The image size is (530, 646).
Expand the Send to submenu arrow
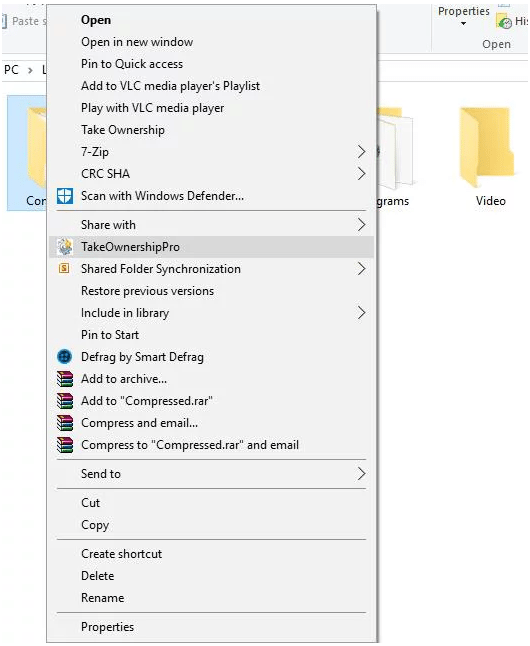[x=361, y=474]
